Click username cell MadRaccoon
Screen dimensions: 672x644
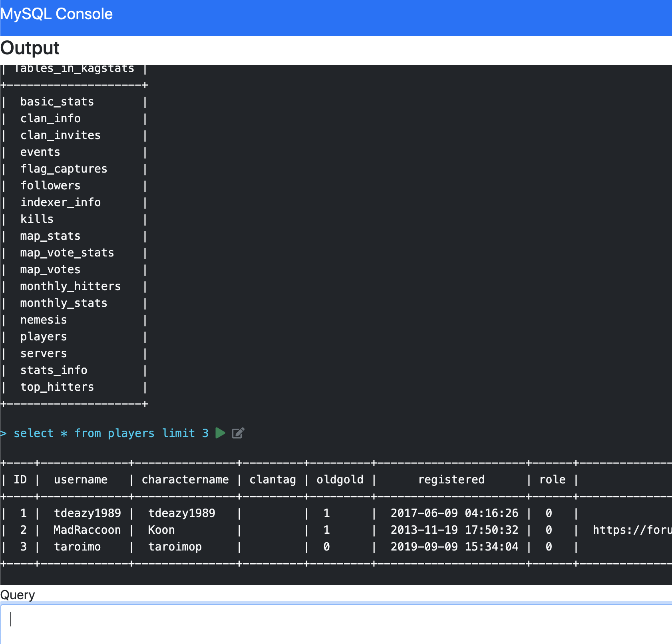point(87,530)
